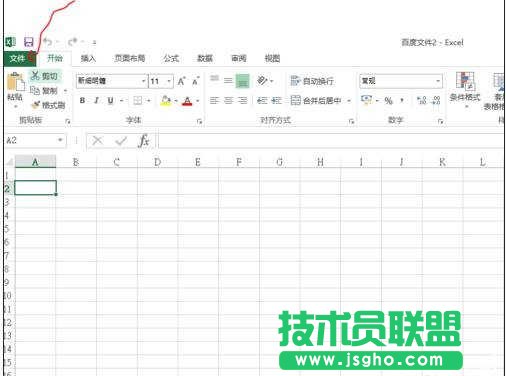The image size is (506, 376).
Task: Click the Decrease Font Size icon
Action: [196, 81]
